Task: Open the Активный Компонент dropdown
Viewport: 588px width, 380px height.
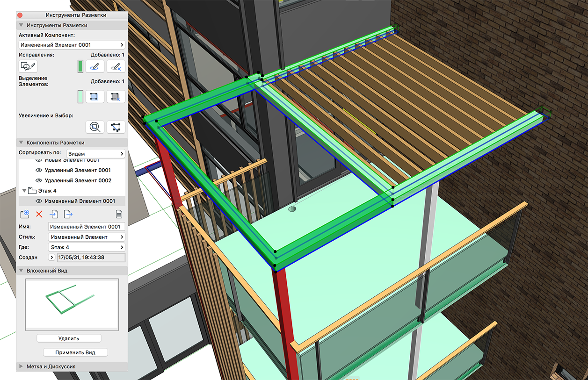Action: [x=72, y=45]
